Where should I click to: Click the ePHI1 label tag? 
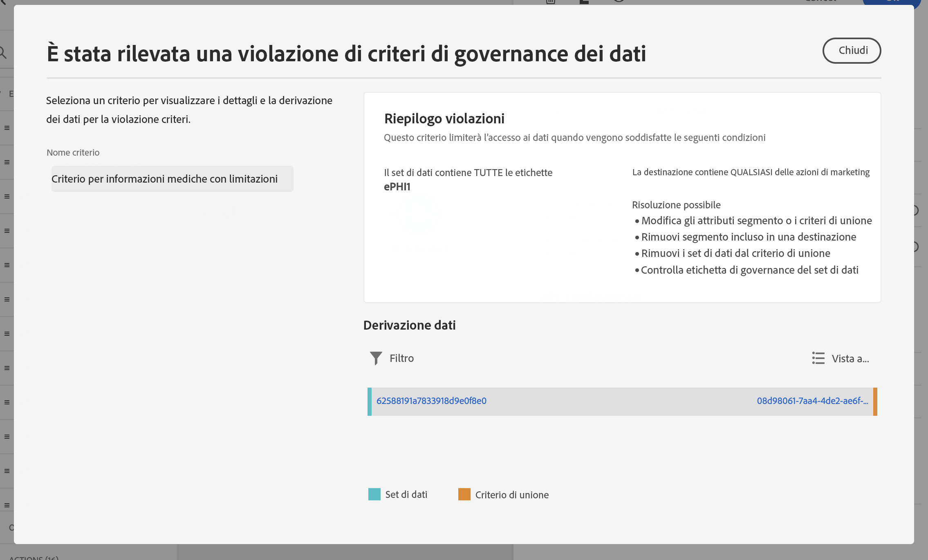click(397, 187)
